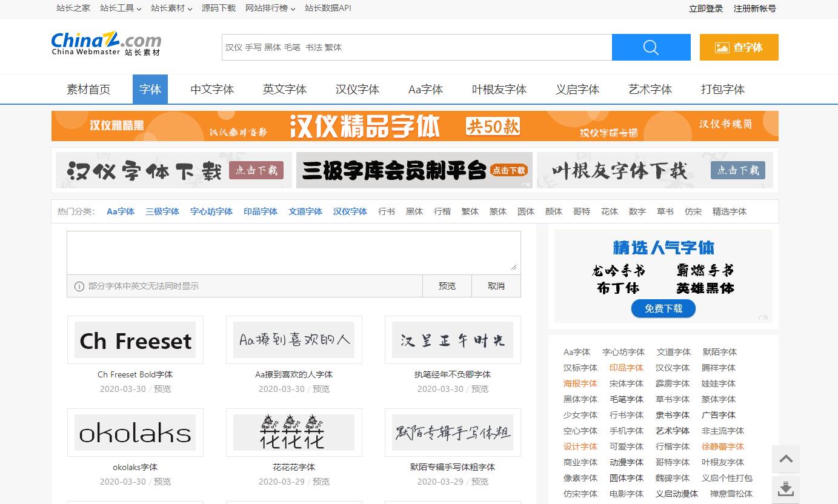Open the okolaks字体 font thumbnail

coord(135,432)
